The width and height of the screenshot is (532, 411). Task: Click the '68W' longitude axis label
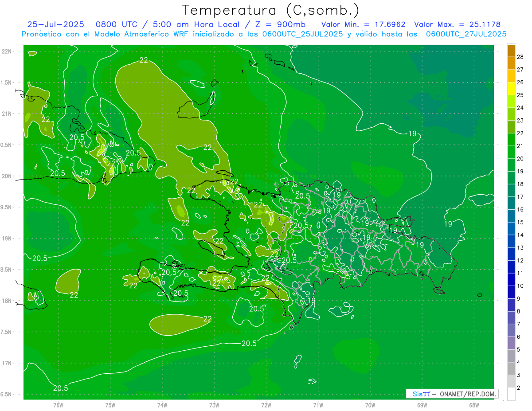473,405
